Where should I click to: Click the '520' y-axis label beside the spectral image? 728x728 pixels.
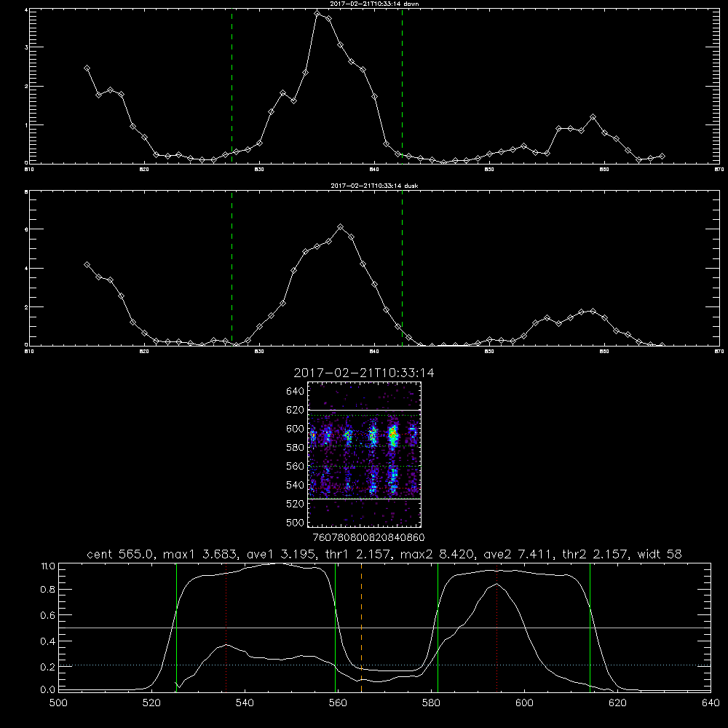(x=296, y=504)
